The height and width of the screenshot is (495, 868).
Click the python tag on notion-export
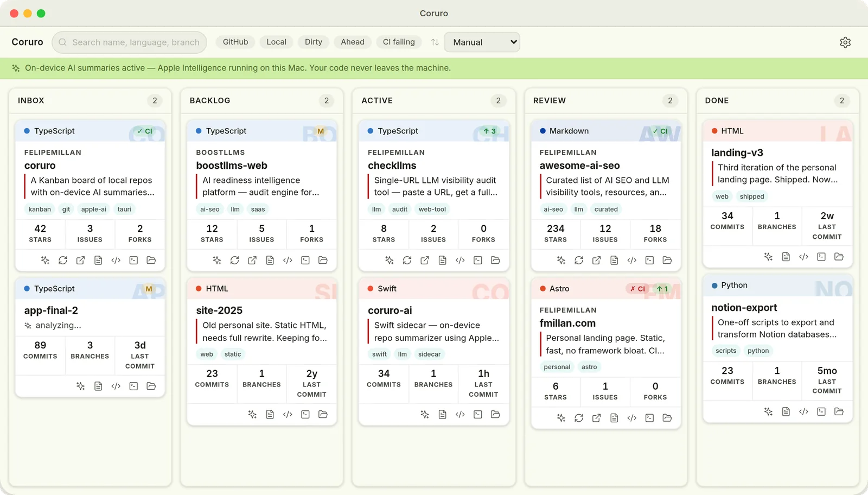coord(758,351)
